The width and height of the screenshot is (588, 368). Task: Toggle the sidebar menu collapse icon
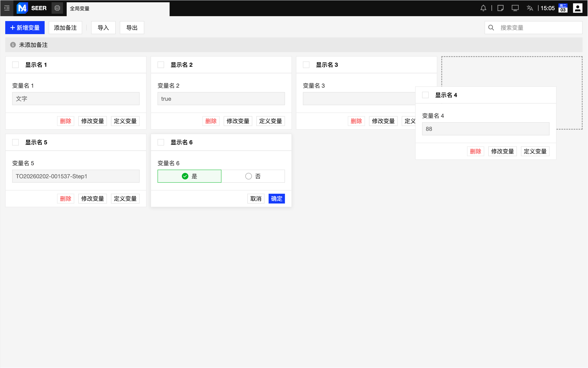pos(7,8)
